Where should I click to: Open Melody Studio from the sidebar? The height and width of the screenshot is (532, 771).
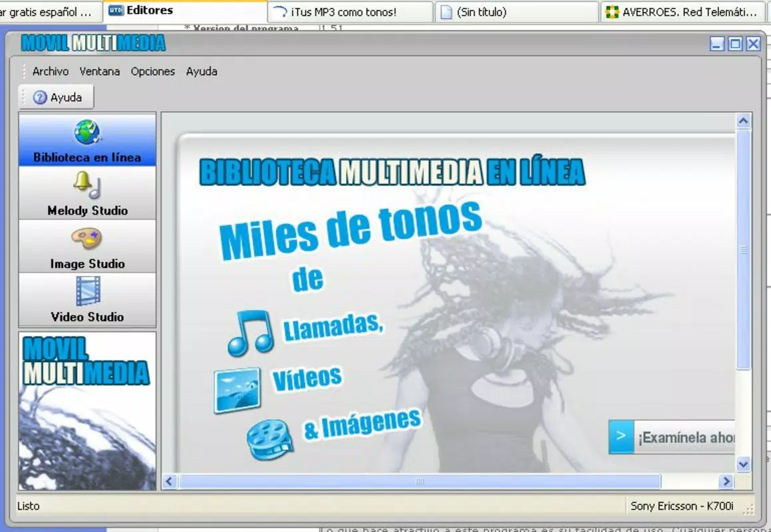click(x=88, y=194)
